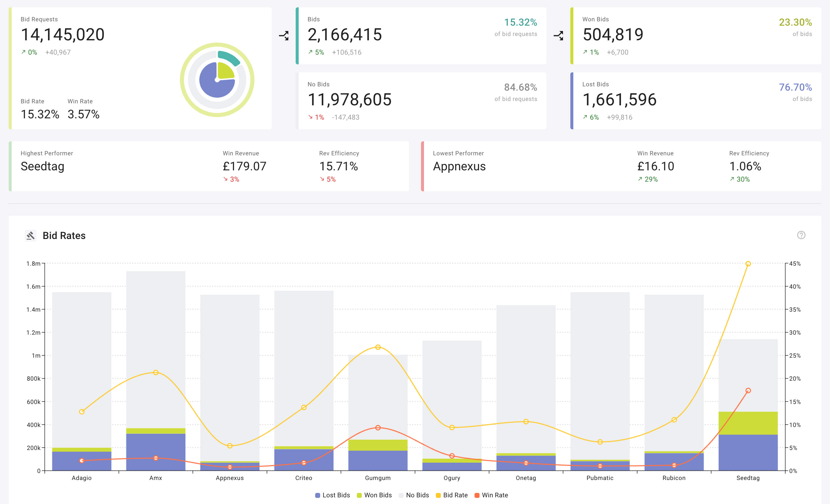Click the shuffle arrow icon before the Won Bids card
Image resolution: width=830 pixels, height=504 pixels.
558,36
